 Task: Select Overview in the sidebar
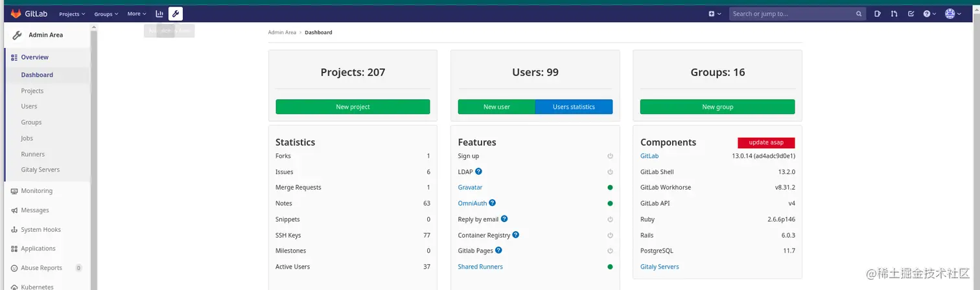click(47, 57)
